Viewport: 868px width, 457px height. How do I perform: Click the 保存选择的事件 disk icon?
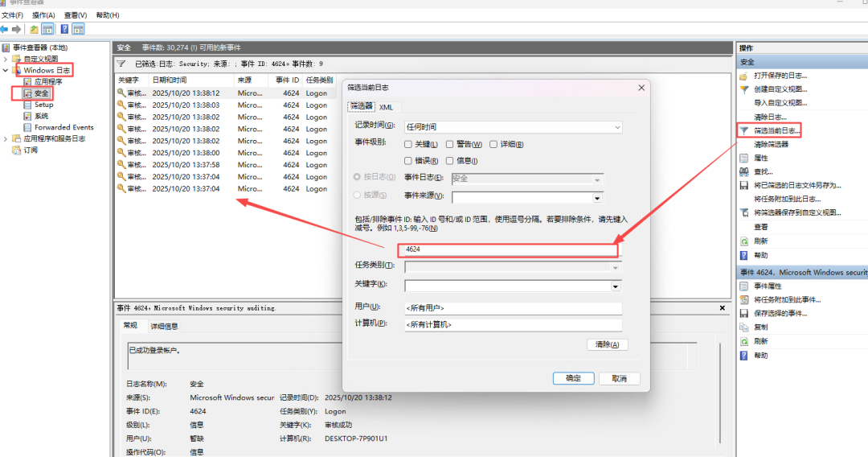pyautogui.click(x=744, y=314)
